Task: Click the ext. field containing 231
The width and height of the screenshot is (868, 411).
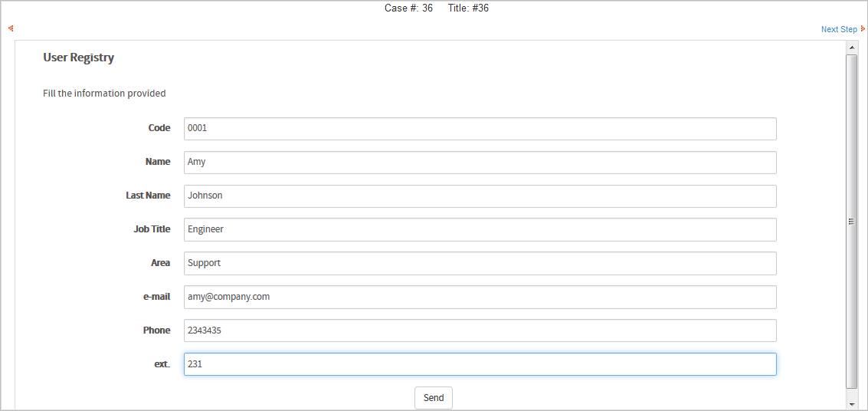Action: (480, 364)
